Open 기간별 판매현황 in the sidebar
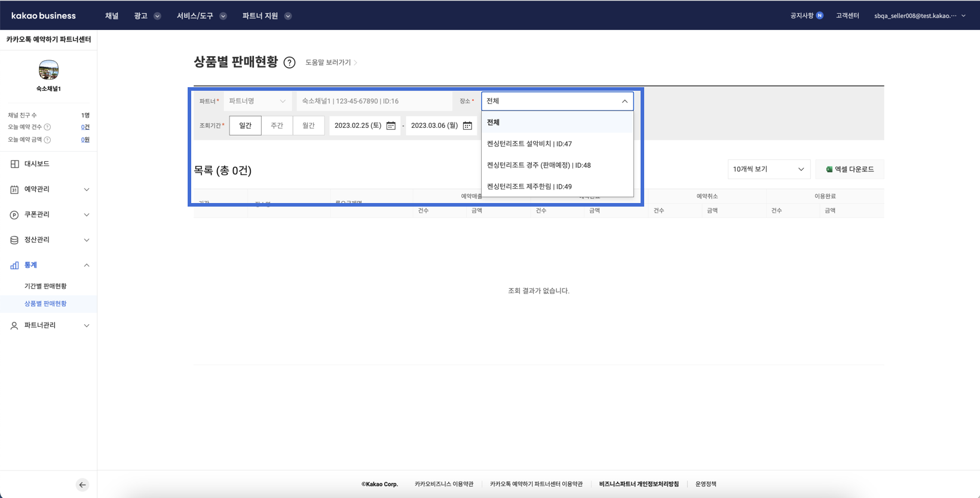This screenshot has width=980, height=498. tap(45, 286)
